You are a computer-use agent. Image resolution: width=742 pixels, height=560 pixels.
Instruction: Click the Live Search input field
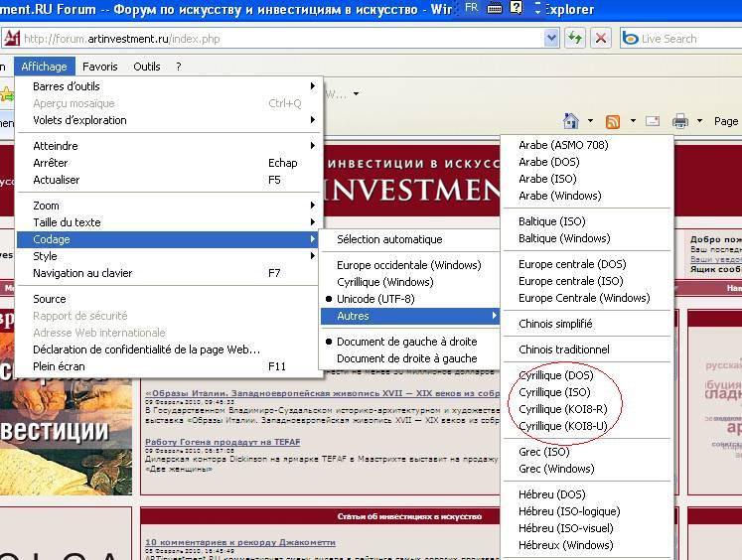[x=685, y=39]
